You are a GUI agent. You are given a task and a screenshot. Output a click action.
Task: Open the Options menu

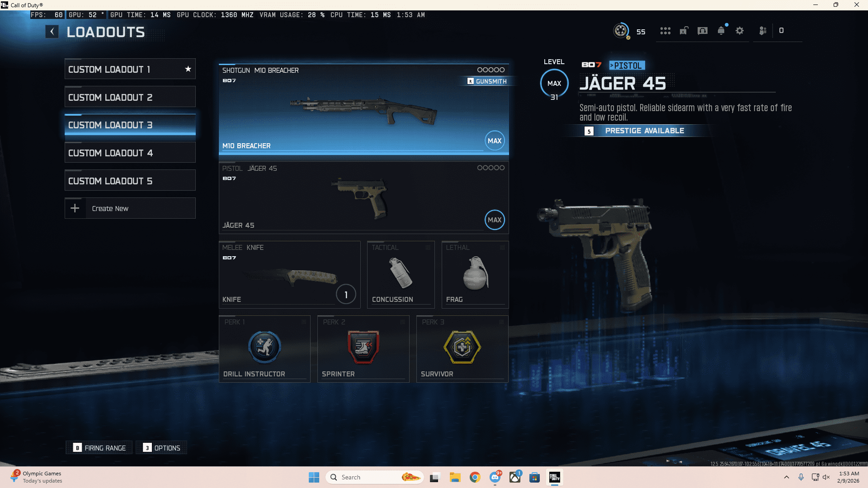pos(161,448)
